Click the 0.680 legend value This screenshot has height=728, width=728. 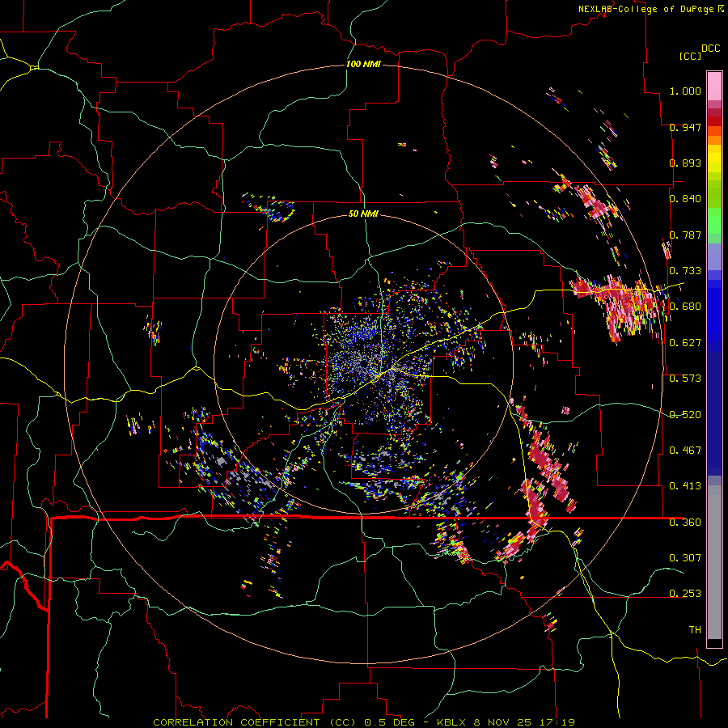685,307
